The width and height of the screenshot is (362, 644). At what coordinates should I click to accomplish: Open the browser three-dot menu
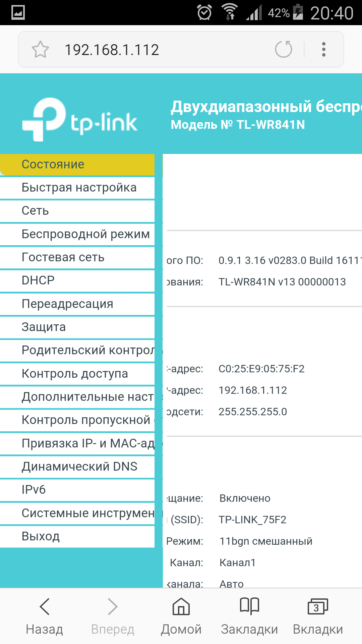(x=323, y=49)
